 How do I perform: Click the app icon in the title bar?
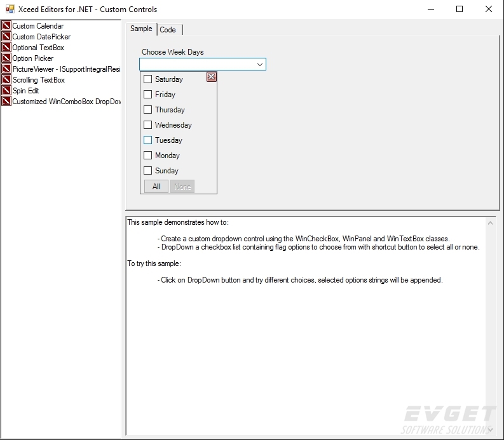(x=10, y=9)
